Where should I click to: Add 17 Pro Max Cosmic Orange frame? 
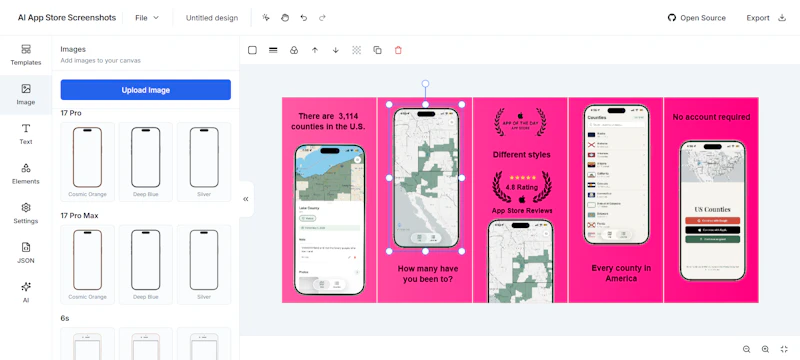pyautogui.click(x=87, y=264)
